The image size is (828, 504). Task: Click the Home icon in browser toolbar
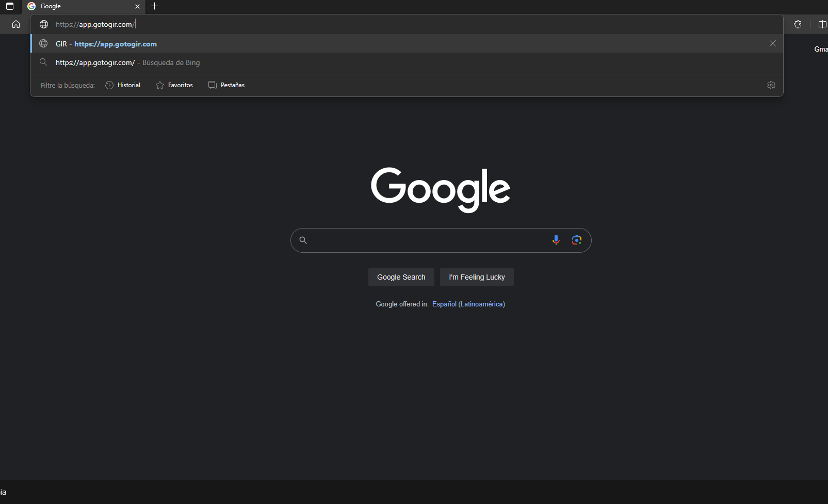pos(16,24)
